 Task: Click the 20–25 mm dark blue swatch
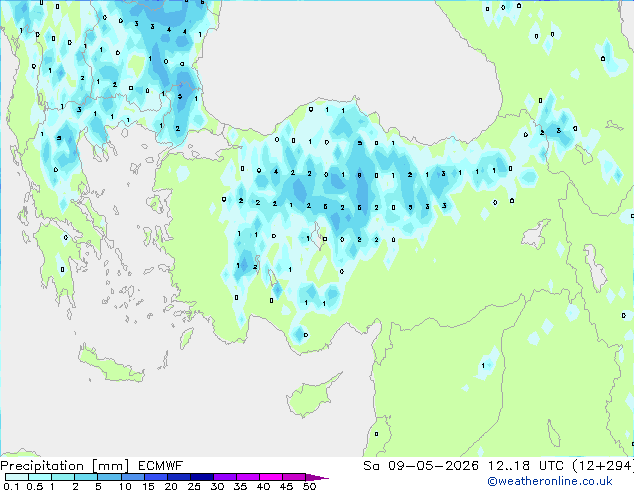(x=178, y=477)
